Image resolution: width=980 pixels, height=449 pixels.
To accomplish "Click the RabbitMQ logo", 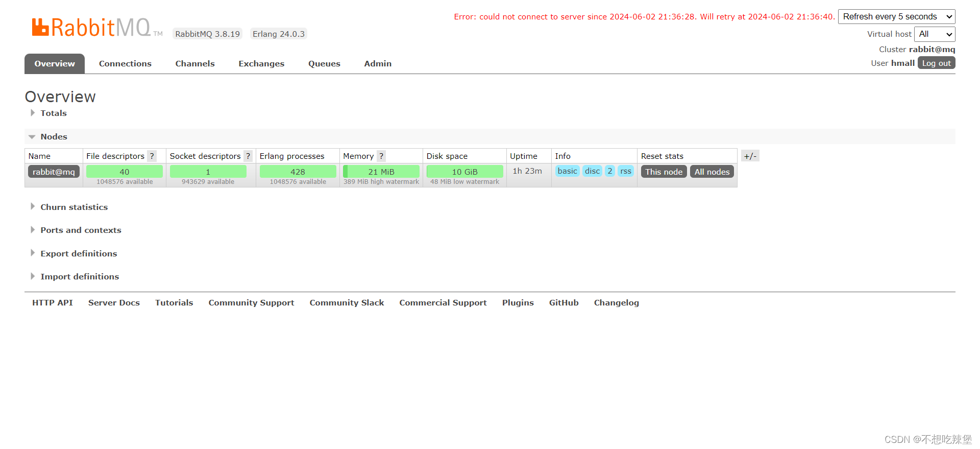I will click(x=97, y=28).
